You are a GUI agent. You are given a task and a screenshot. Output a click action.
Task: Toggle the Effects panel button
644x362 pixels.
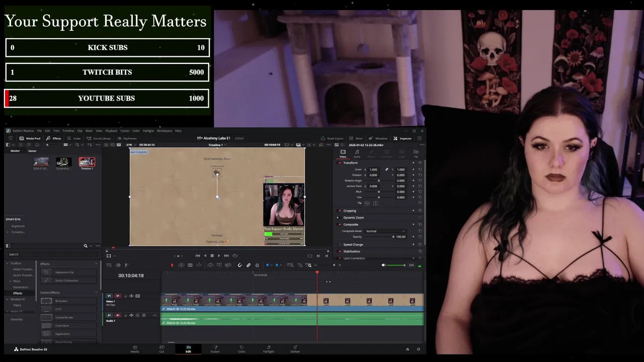click(x=53, y=138)
